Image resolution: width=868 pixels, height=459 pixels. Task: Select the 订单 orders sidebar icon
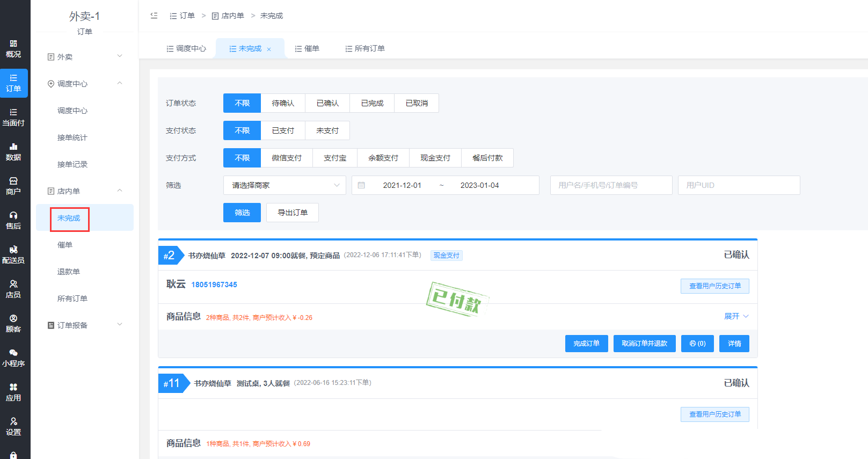coord(13,83)
